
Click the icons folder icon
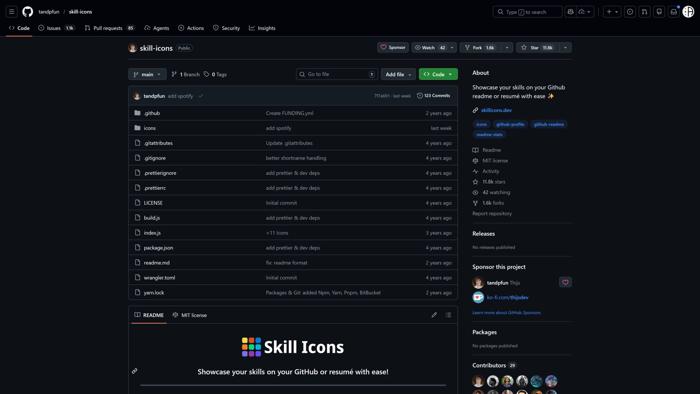pyautogui.click(x=138, y=128)
